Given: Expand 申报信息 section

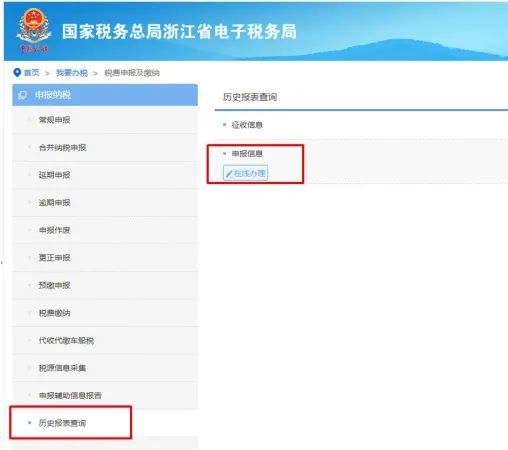Looking at the screenshot, I should point(247,154).
